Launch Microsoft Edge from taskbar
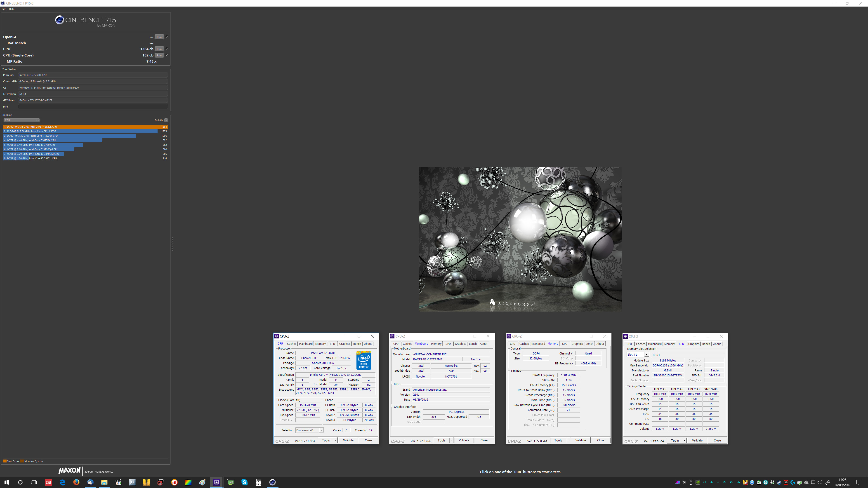 click(62, 482)
